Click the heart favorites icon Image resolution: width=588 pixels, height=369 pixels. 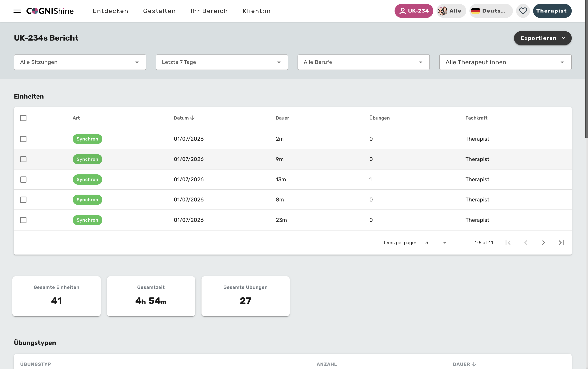point(523,11)
